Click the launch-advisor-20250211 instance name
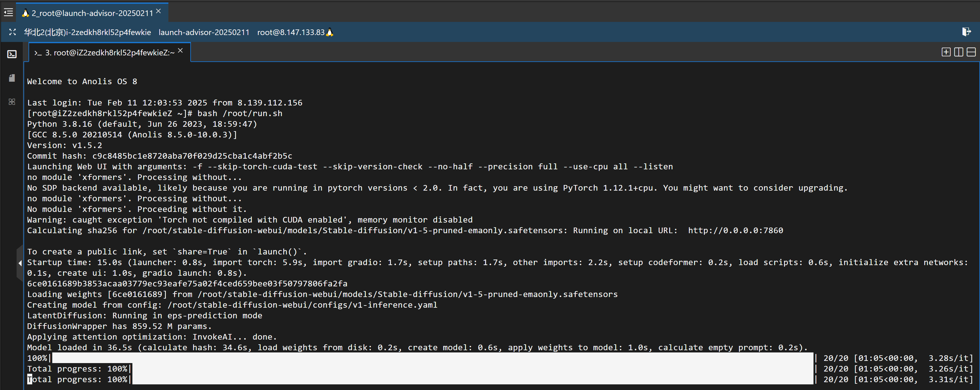Image resolution: width=980 pixels, height=390 pixels. pyautogui.click(x=204, y=32)
